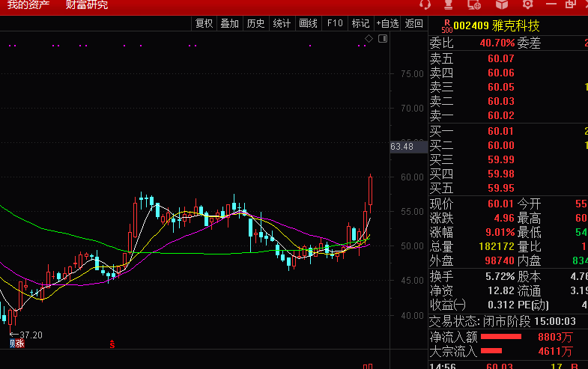This screenshot has height=369, width=588.
Task: Open the monitor with globe icon
Action: tap(474, 4)
